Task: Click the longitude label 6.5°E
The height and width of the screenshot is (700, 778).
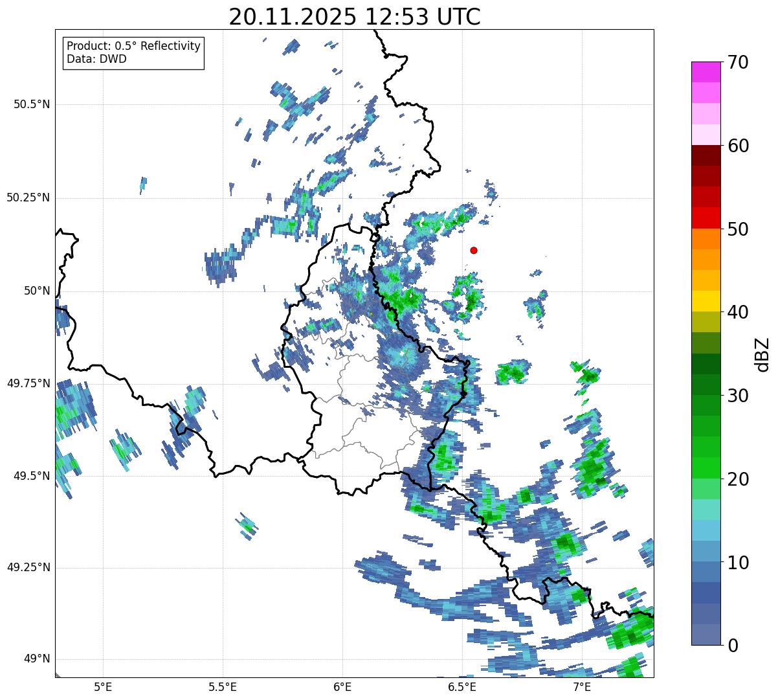Action: [462, 686]
